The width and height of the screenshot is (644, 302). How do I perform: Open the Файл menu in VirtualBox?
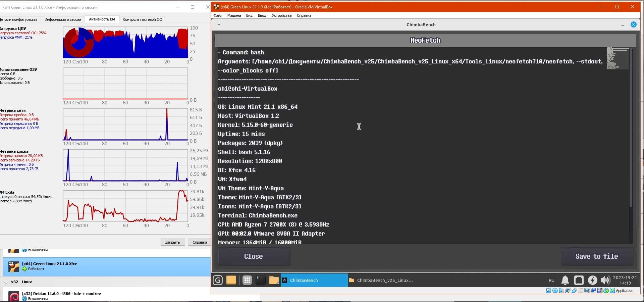[218, 15]
